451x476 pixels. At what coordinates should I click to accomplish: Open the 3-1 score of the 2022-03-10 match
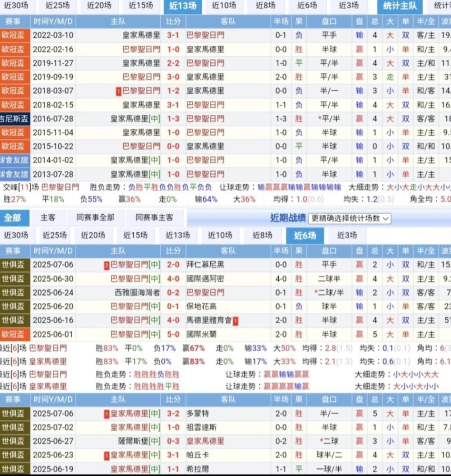(x=173, y=35)
